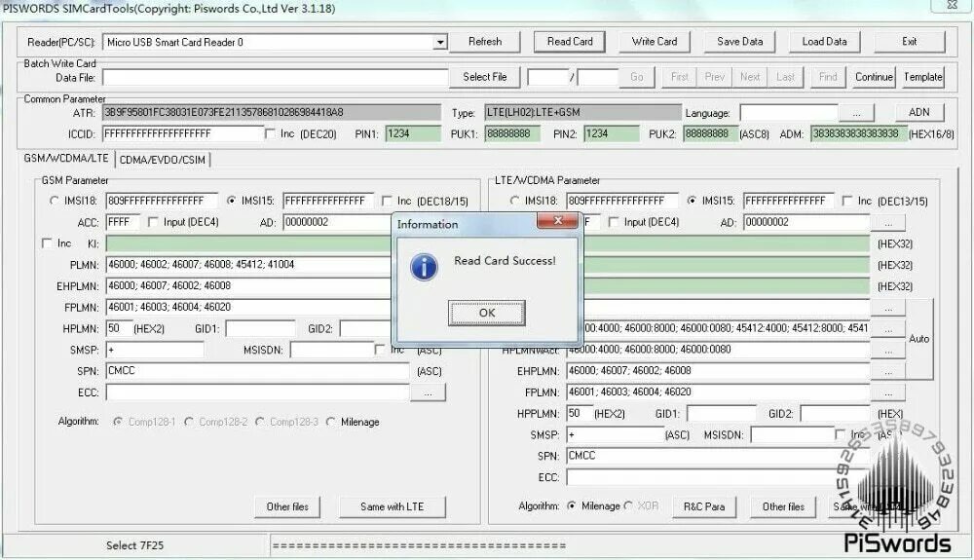Screen dimensions: 974x560
Task: Click the blue information icon in dialog
Action: (424, 267)
